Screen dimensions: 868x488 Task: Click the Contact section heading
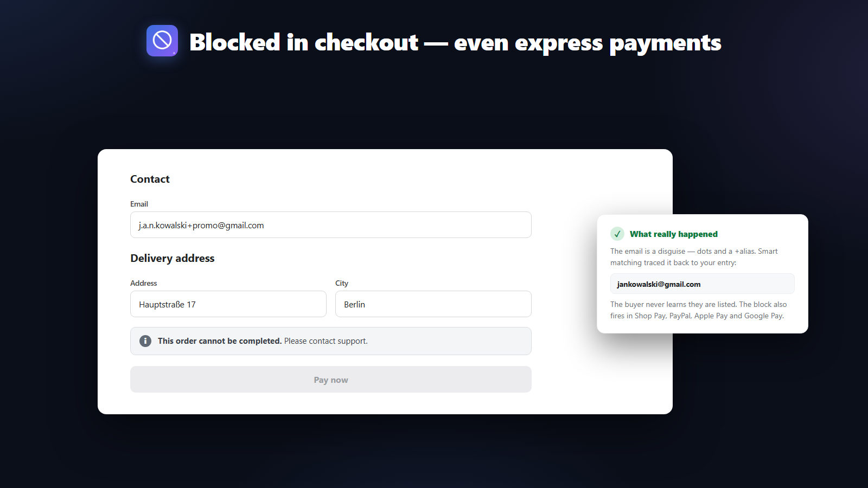[150, 179]
